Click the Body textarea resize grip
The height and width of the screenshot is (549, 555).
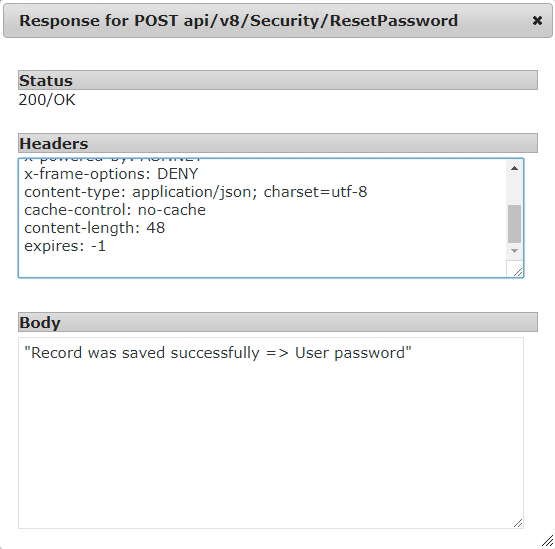coord(517,523)
